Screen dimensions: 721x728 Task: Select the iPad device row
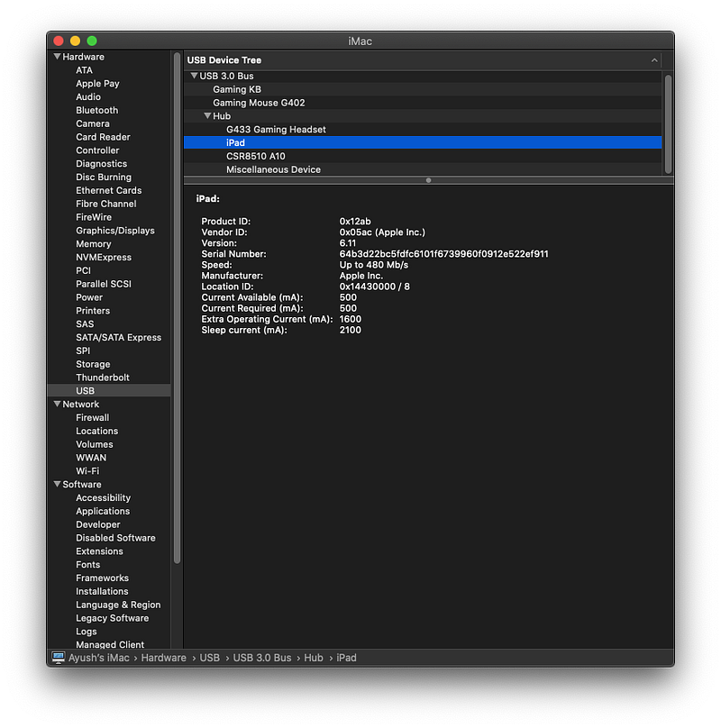click(x=423, y=142)
